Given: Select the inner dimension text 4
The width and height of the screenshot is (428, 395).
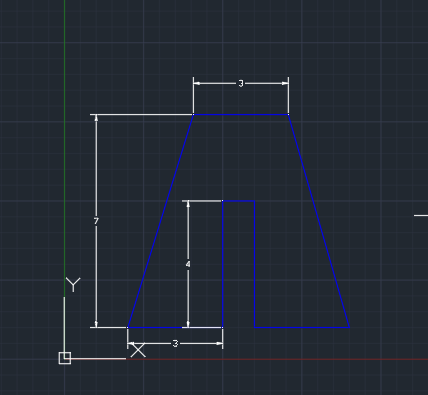Looking at the screenshot, I should pyautogui.click(x=188, y=264).
